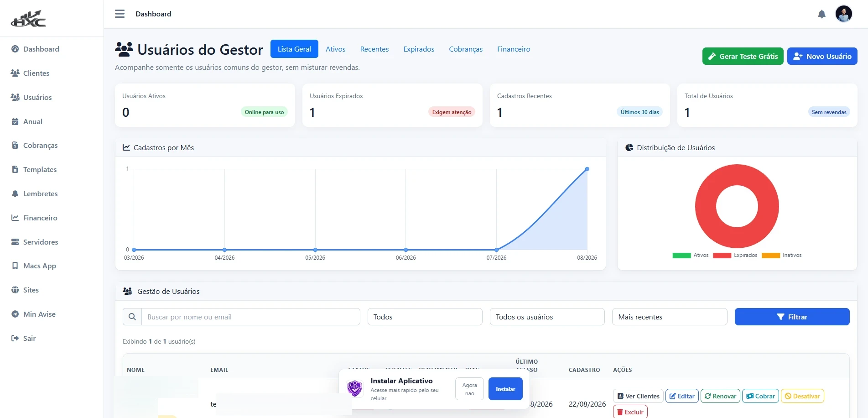The image size is (868, 418).
Task: Focus the Buscar por nome ou email field
Action: (251, 317)
